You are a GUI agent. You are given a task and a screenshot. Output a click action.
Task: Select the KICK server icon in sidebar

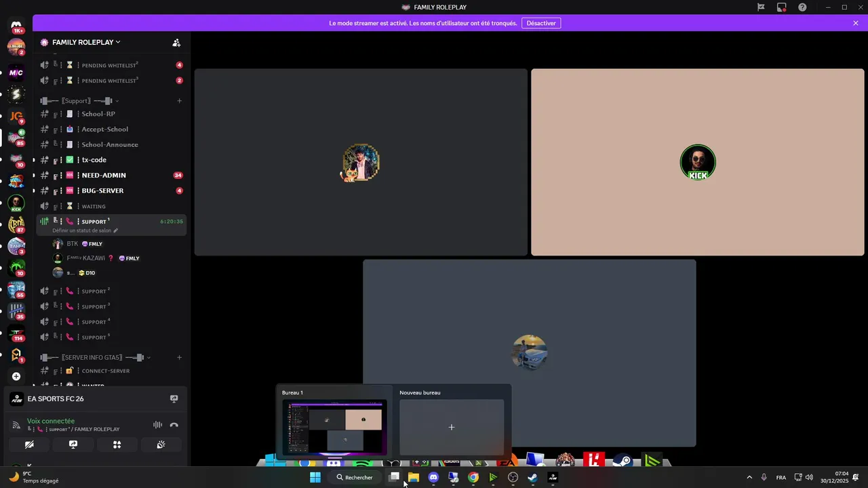16,203
